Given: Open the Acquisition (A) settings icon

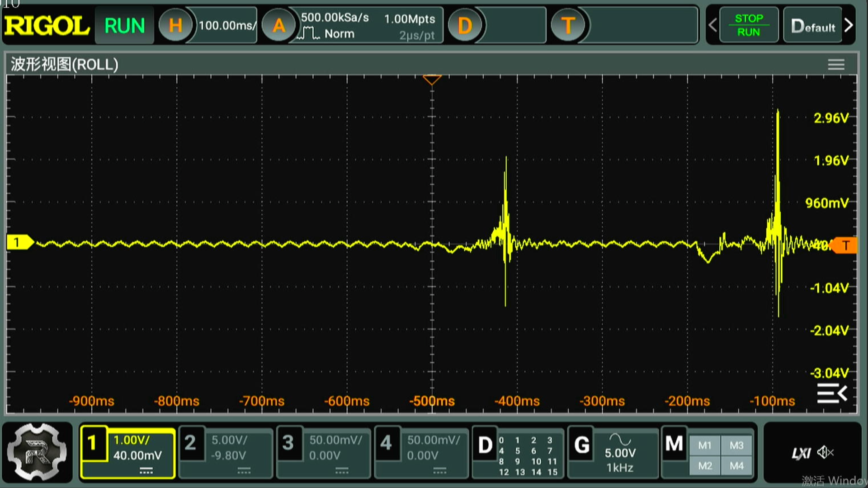Looking at the screenshot, I should click(278, 26).
